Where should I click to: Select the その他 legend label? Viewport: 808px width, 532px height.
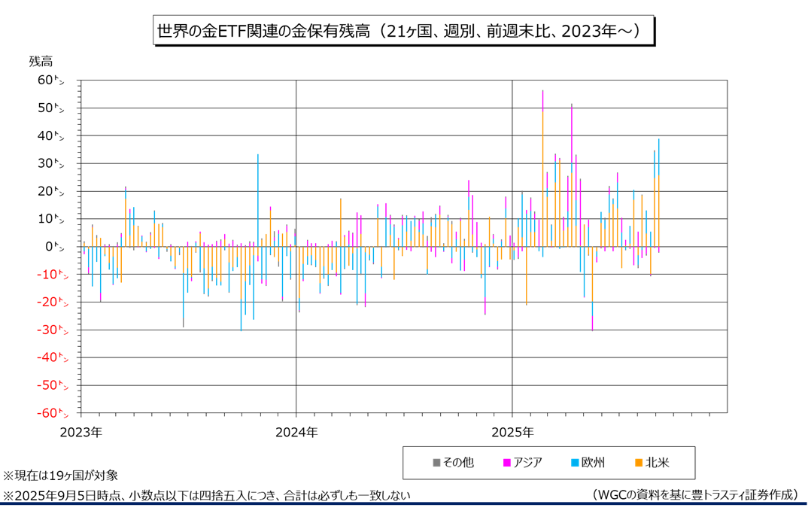click(x=458, y=463)
